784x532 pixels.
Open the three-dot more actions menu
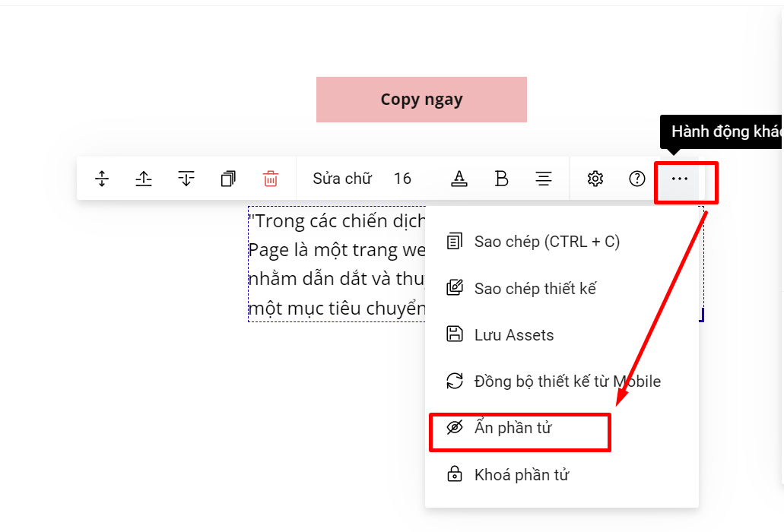[680, 179]
